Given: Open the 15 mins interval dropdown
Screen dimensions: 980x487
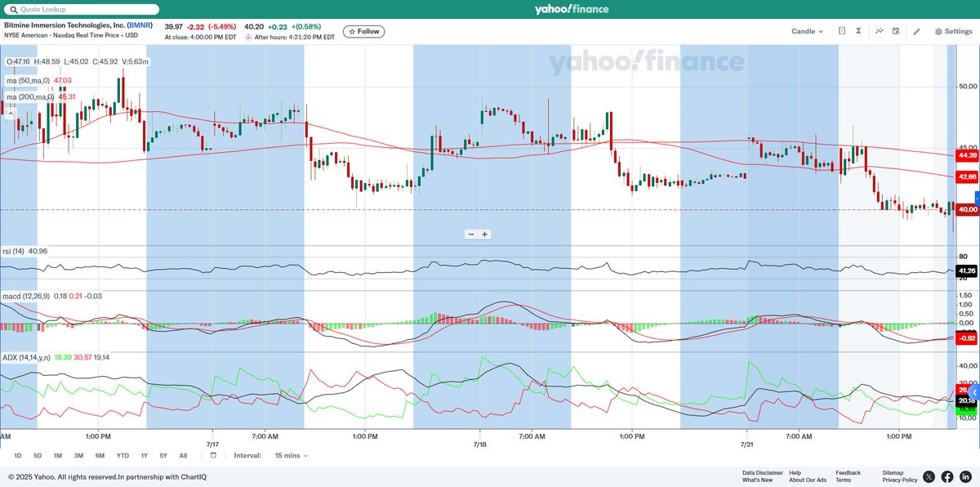Looking at the screenshot, I should pyautogui.click(x=292, y=455).
